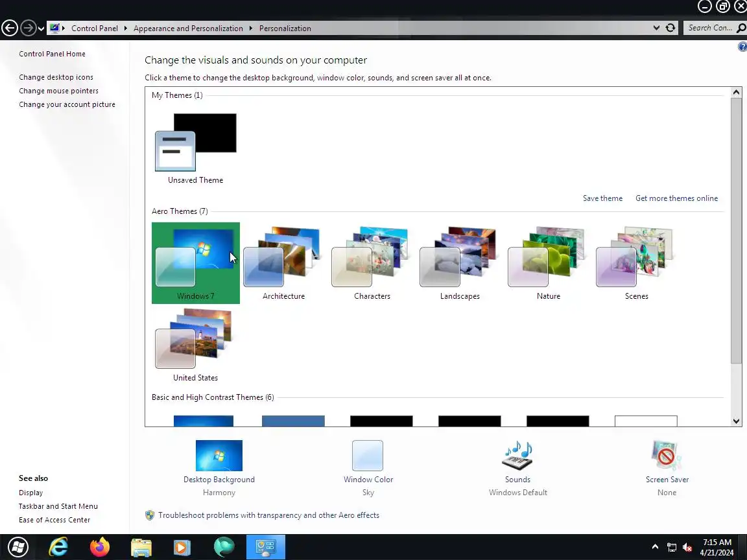Open Sounds settings icon
Screen dimensions: 747x560
point(517,455)
